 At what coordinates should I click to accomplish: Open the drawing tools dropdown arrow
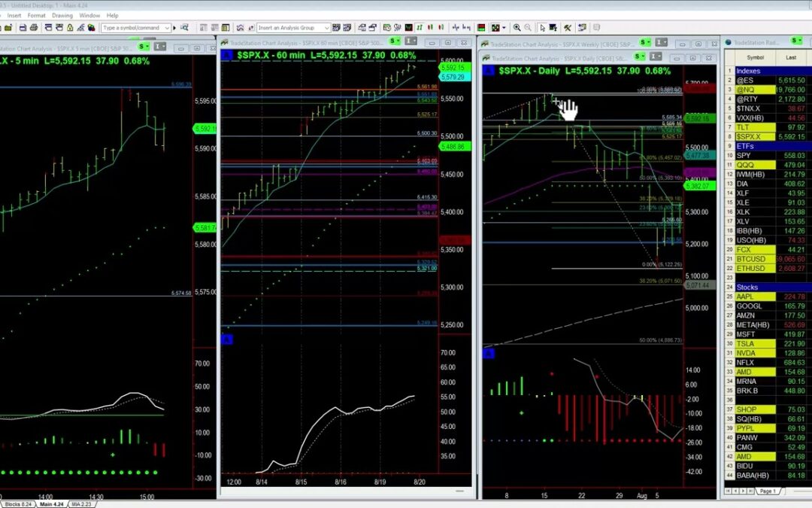click(x=504, y=28)
